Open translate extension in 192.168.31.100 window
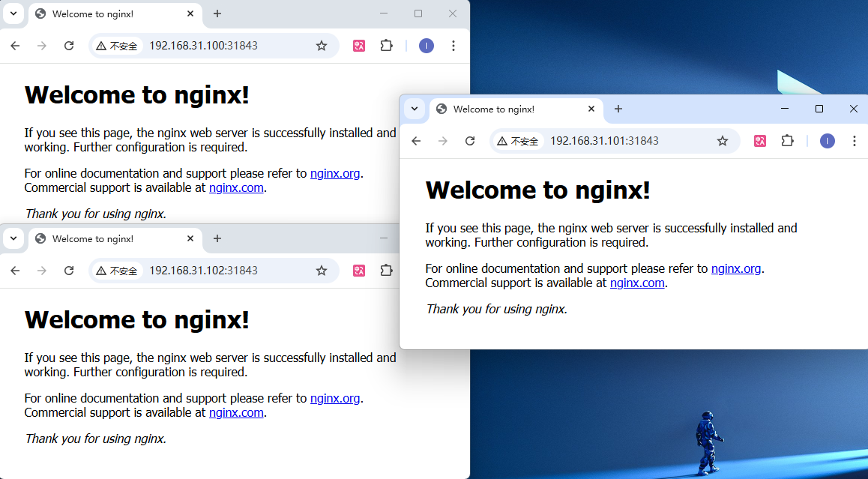 (x=359, y=46)
